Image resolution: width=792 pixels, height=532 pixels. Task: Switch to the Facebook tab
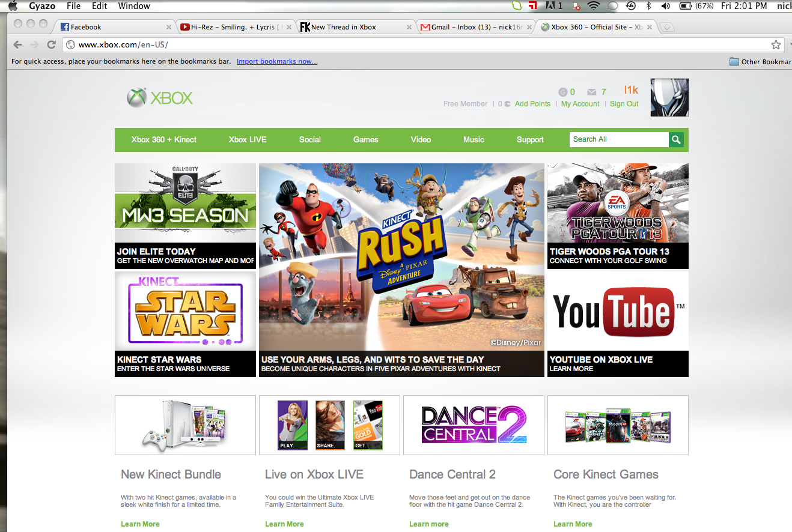tap(114, 27)
